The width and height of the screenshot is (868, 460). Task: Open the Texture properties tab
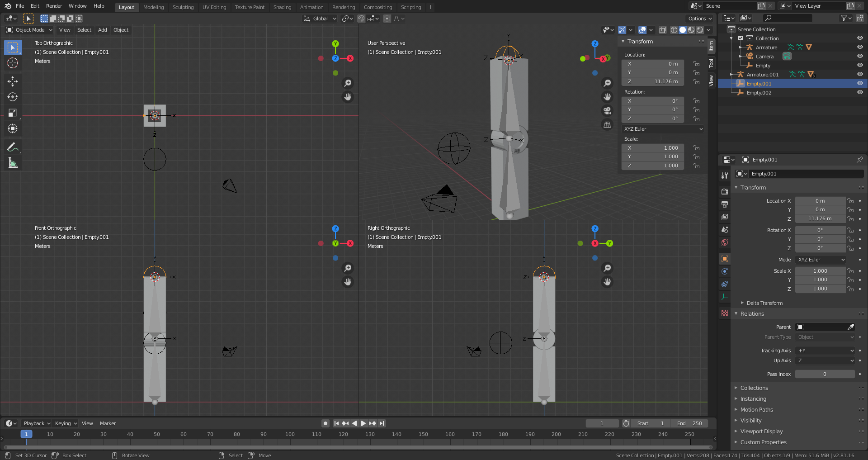(x=725, y=313)
